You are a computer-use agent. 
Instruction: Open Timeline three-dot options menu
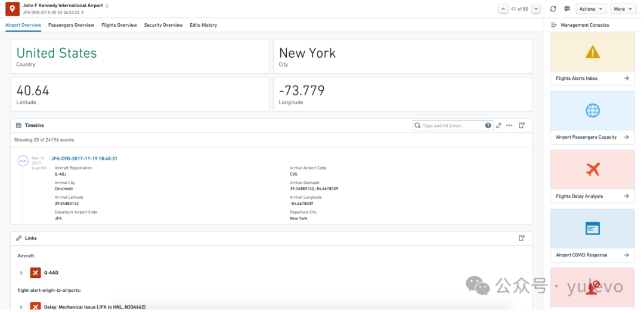coord(509,126)
